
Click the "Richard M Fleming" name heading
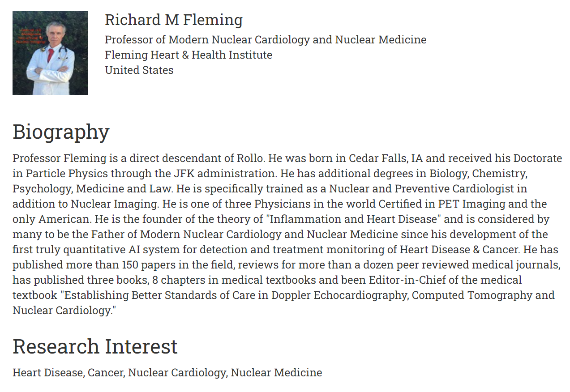[174, 20]
